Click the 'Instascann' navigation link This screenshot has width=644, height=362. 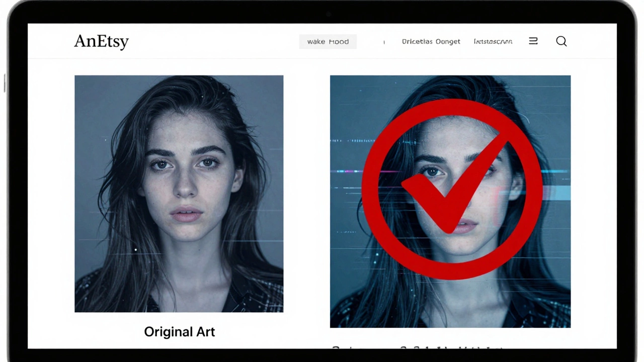(x=493, y=41)
